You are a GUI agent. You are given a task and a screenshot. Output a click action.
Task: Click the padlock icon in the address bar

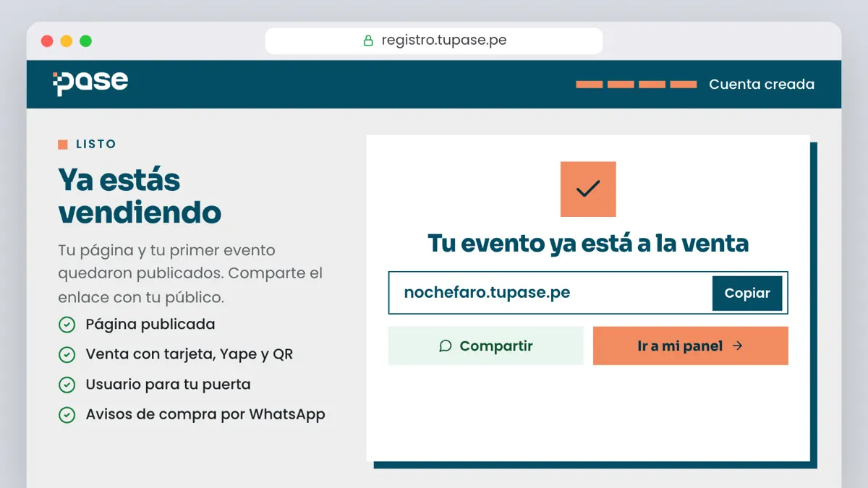click(x=368, y=40)
